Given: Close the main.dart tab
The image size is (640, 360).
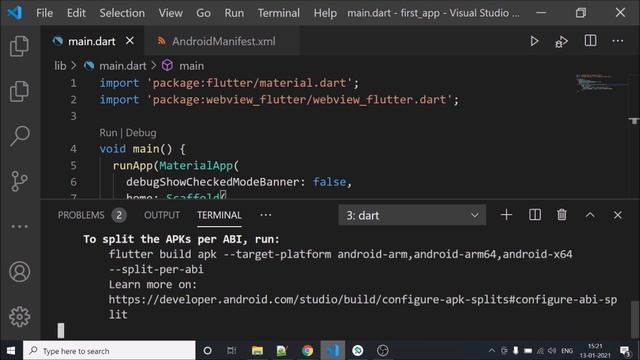Looking at the screenshot, I should 130,41.
